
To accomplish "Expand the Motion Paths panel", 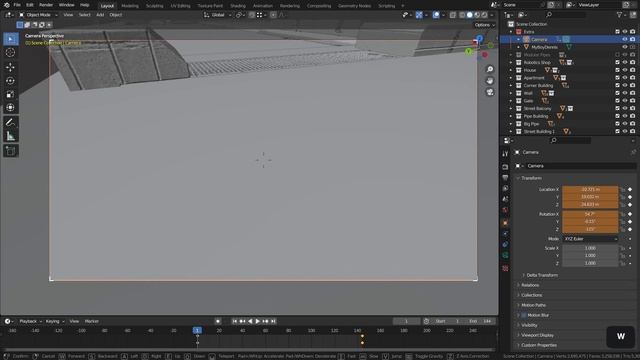I will (x=533, y=305).
